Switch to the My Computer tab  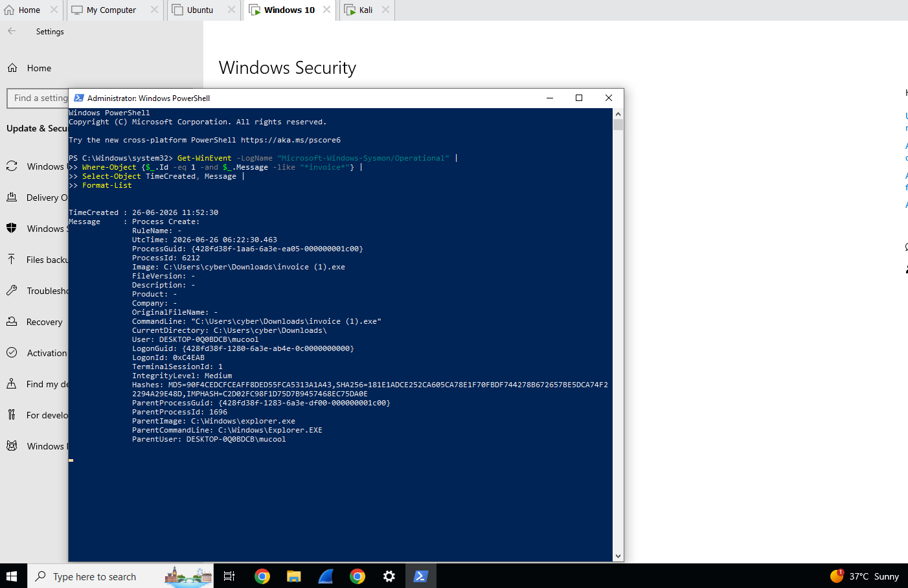tap(104, 10)
